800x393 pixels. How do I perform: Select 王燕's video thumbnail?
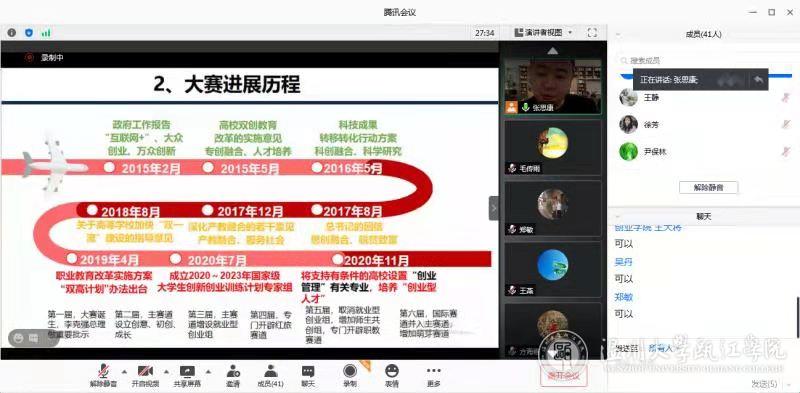point(553,269)
